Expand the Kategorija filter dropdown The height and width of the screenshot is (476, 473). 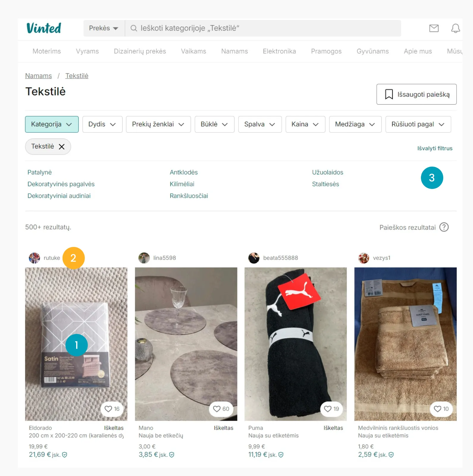point(52,124)
